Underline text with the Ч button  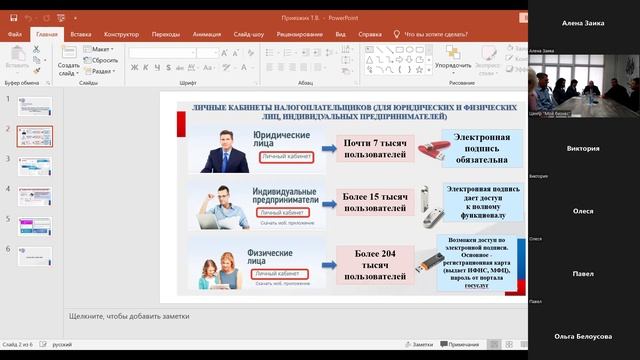pos(157,67)
